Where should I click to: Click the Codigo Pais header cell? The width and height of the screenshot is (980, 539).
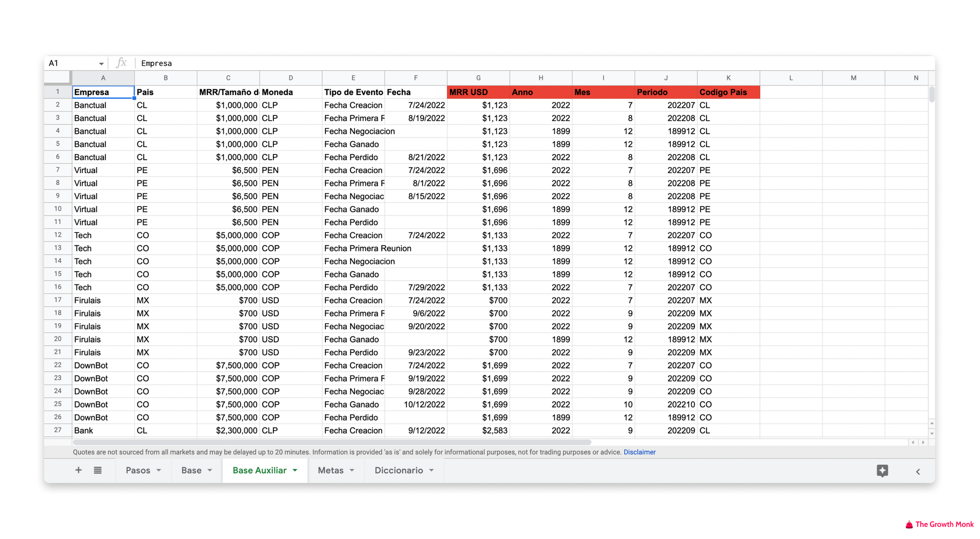[728, 92]
